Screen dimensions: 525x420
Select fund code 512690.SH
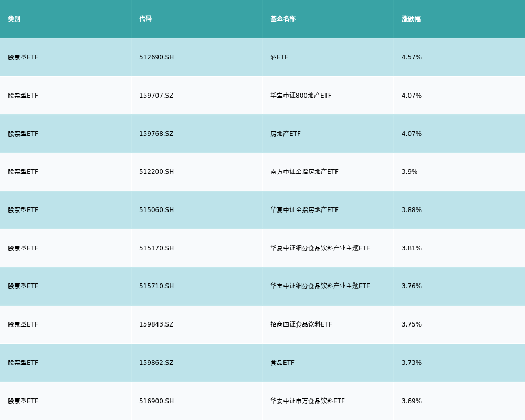156,57
